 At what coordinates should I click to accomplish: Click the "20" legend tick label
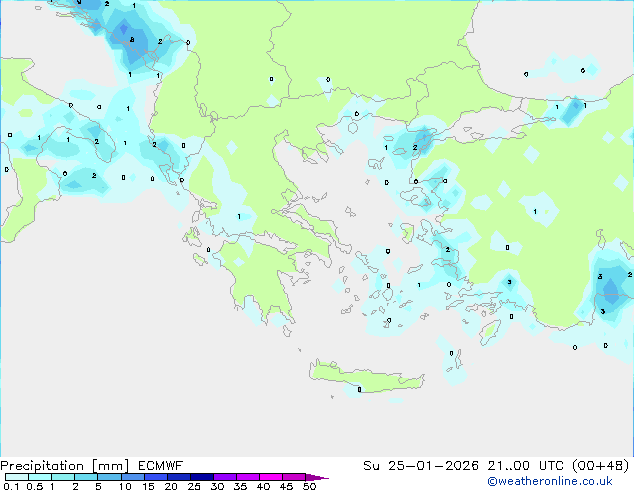171,486
